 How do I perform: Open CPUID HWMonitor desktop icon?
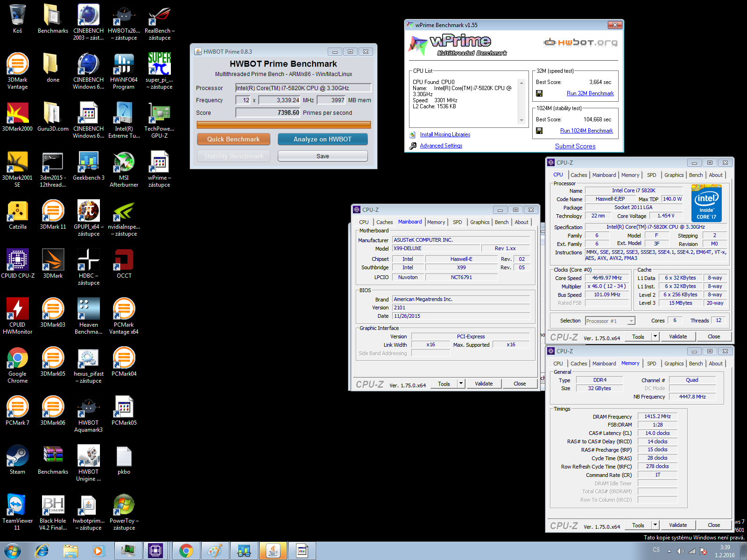coord(18,316)
